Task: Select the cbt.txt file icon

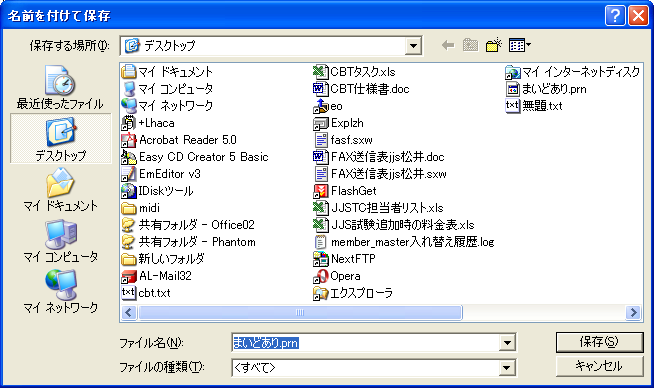Action: coord(129,293)
